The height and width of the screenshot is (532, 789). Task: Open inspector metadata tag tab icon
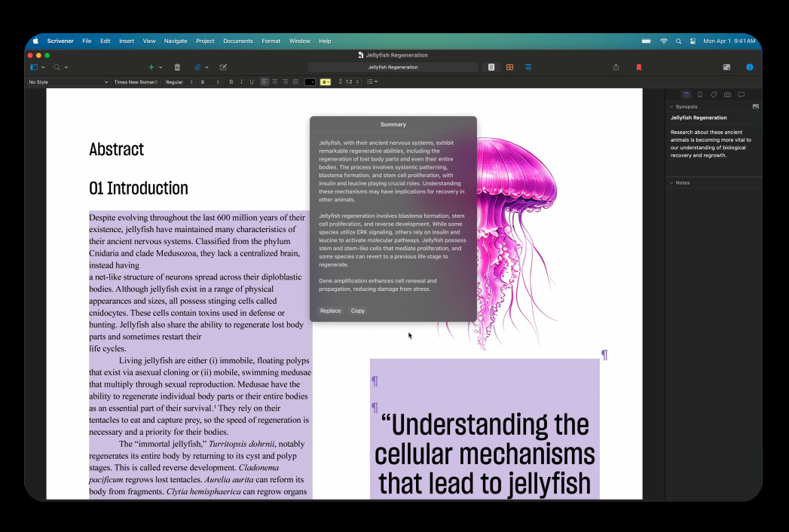tap(714, 95)
